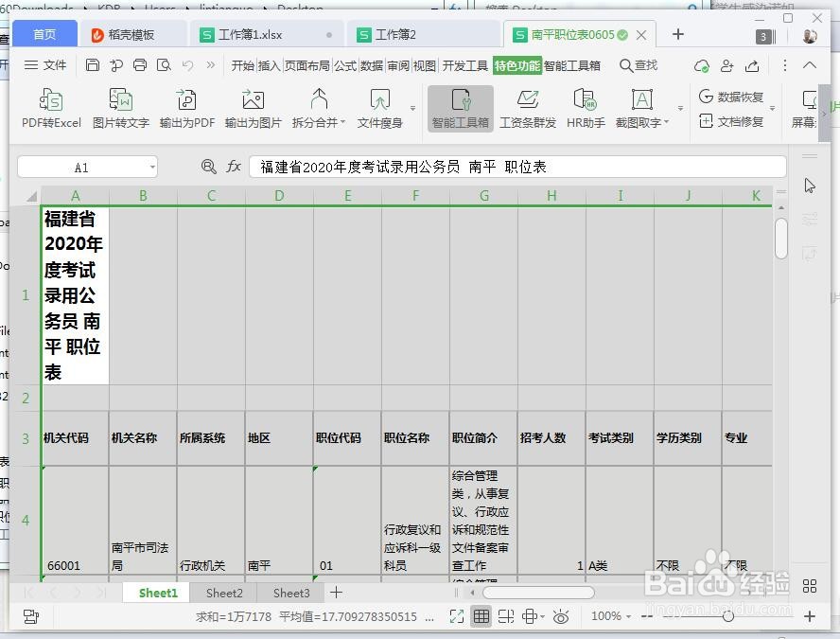
Task: Switch to fullscreen view icon in status bar
Action: pyautogui.click(x=457, y=616)
